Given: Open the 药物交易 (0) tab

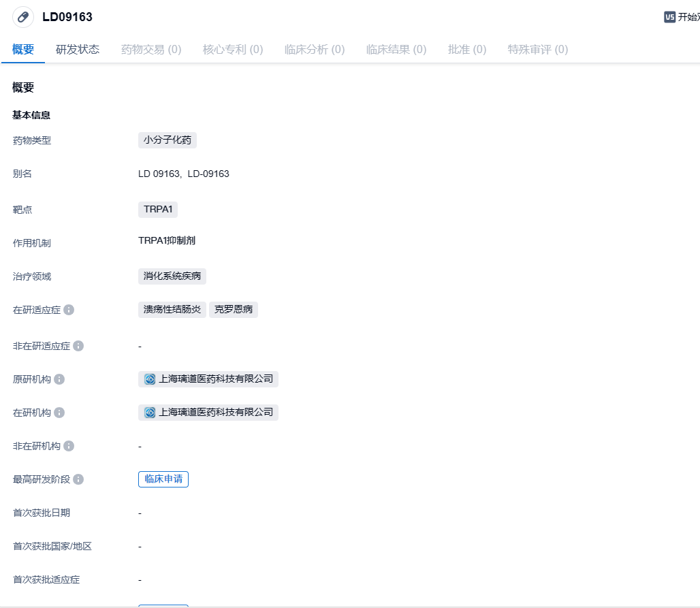Looking at the screenshot, I should tap(151, 49).
